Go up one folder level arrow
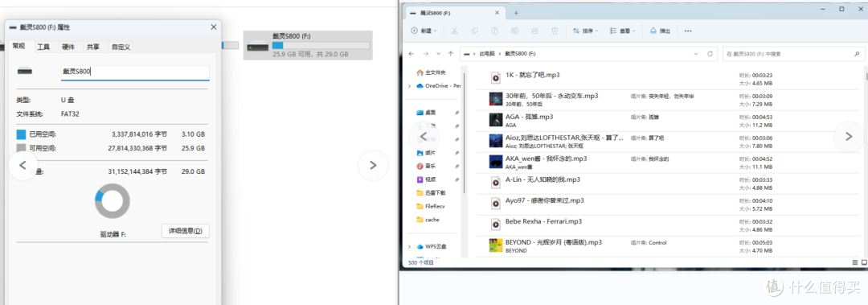Screen dimensions: 868x305 [451, 54]
